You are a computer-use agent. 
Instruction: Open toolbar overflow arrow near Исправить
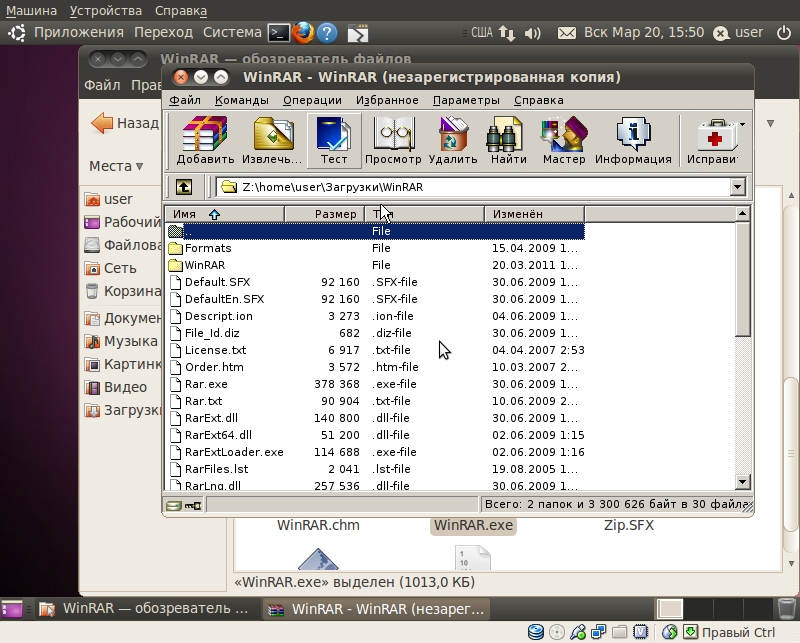tap(742, 124)
